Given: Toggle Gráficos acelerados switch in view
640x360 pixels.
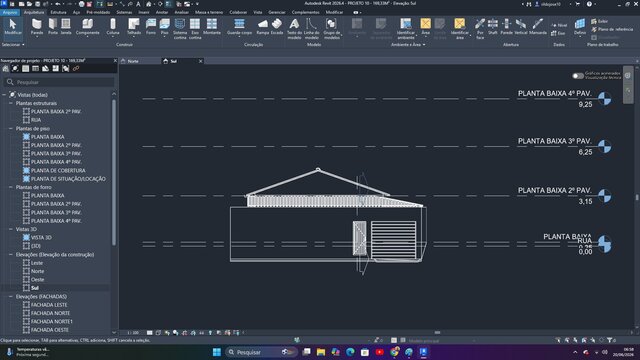Looking at the screenshot, I should (578, 76).
